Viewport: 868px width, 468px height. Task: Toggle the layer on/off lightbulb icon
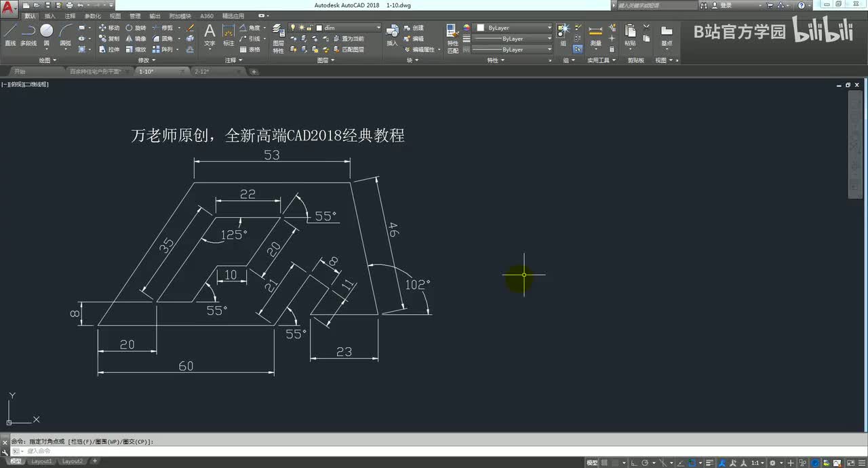[293, 28]
